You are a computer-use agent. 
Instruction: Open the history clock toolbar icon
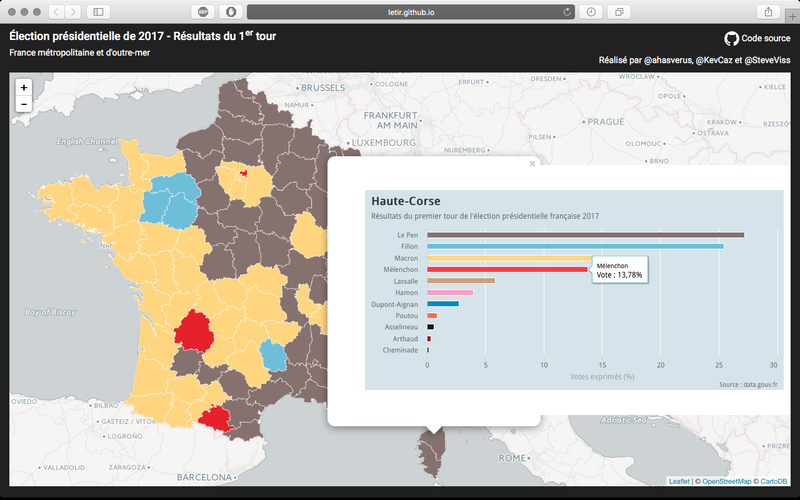(591, 12)
